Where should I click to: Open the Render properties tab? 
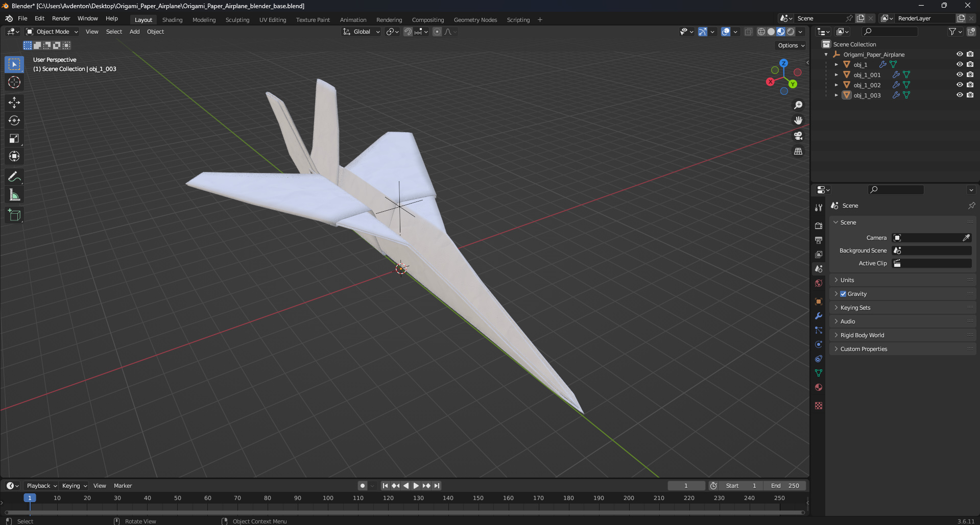(x=819, y=226)
